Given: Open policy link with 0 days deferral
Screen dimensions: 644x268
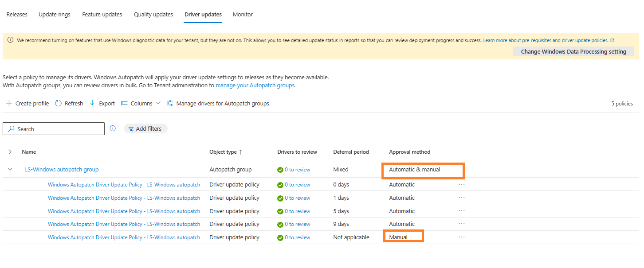Looking at the screenshot, I should [x=124, y=185].
